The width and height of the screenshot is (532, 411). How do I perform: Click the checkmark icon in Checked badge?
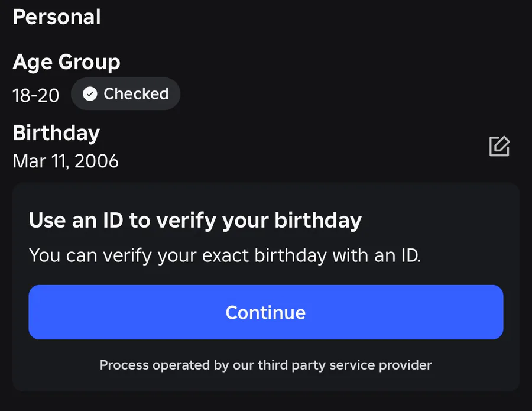tap(90, 94)
